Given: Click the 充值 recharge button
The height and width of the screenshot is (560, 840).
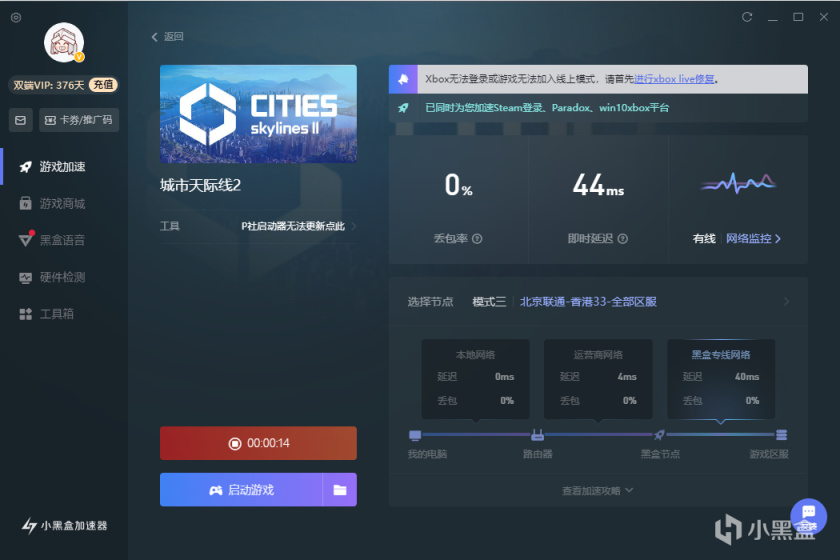Looking at the screenshot, I should tap(103, 85).
